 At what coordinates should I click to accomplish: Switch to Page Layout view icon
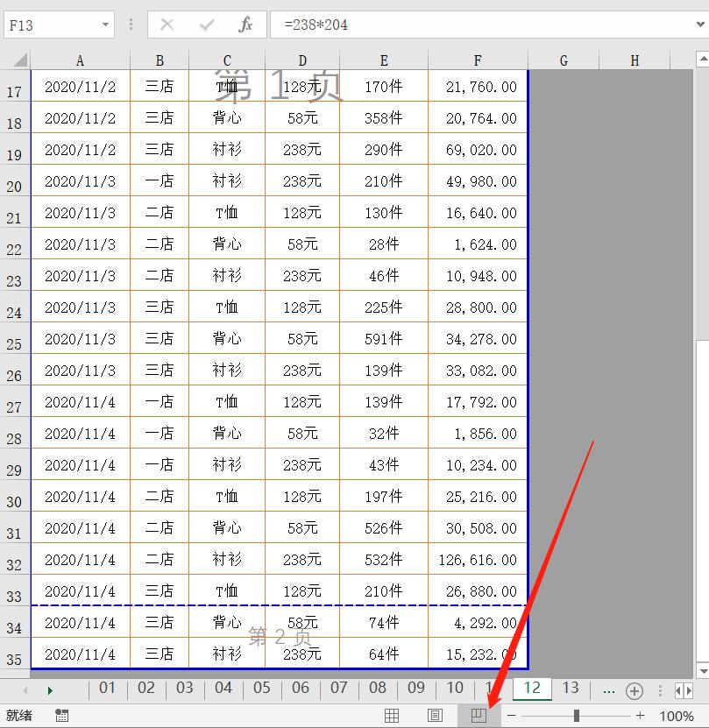pos(435,716)
